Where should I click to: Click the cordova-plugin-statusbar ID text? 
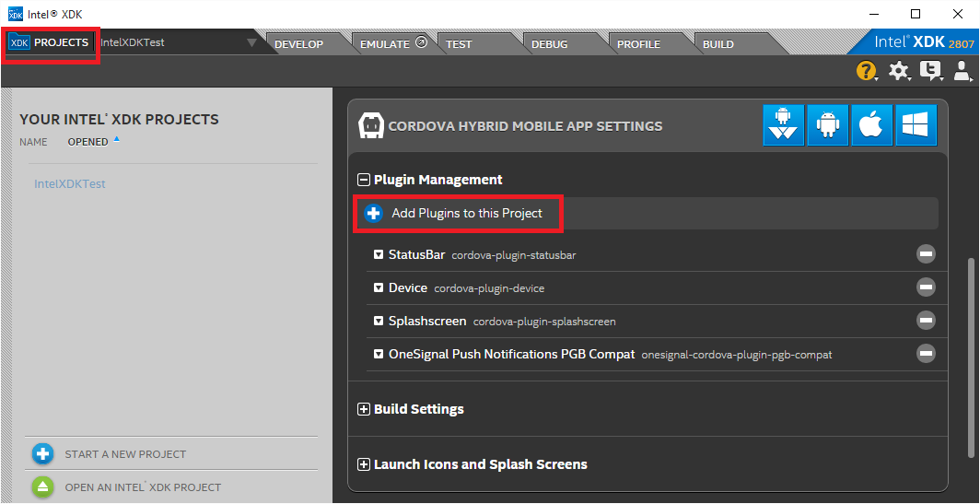(514, 255)
